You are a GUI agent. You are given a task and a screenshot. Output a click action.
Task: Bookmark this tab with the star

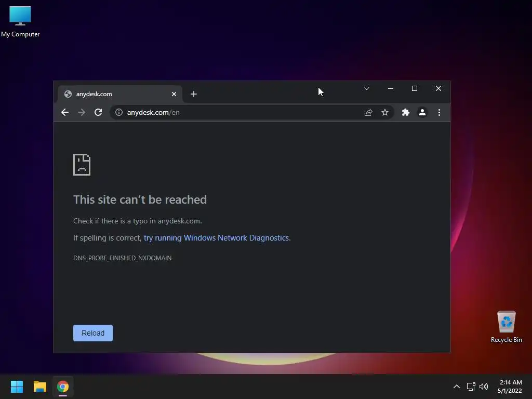[x=385, y=112]
